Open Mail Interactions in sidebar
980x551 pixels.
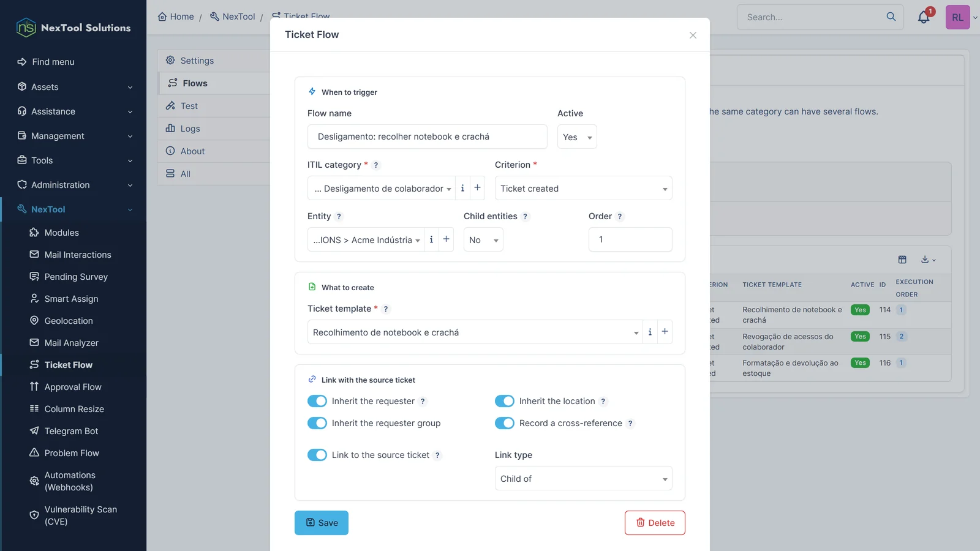coord(78,255)
